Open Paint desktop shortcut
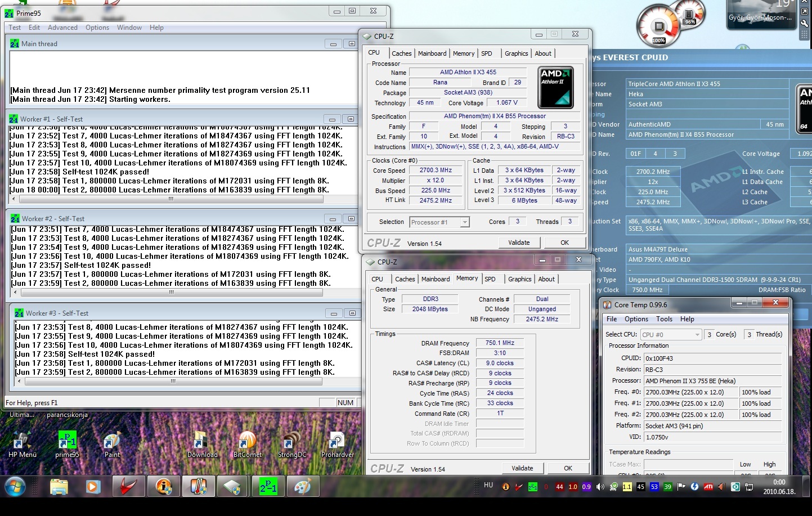 pyautogui.click(x=112, y=445)
